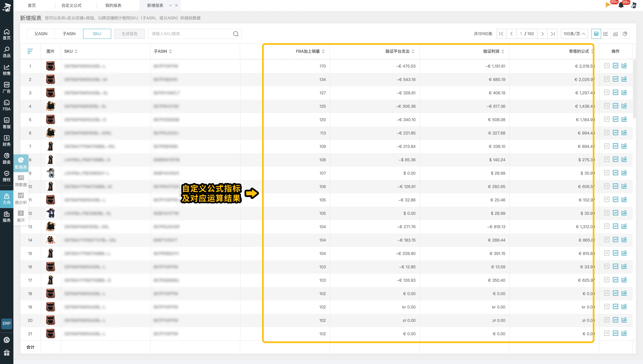Viewport: 643px width, 364px height.
Task: Open row 10 trend chart icon
Action: point(616,186)
